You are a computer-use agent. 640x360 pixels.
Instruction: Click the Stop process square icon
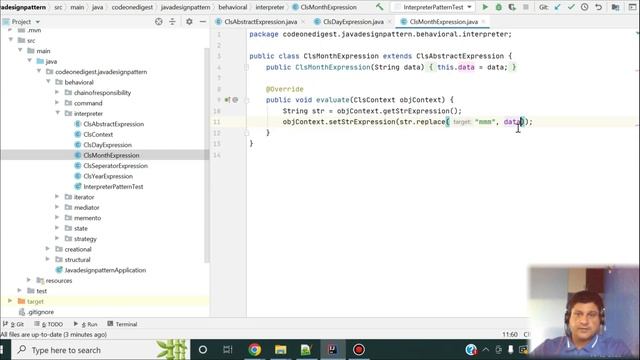pyautogui.click(x=526, y=7)
